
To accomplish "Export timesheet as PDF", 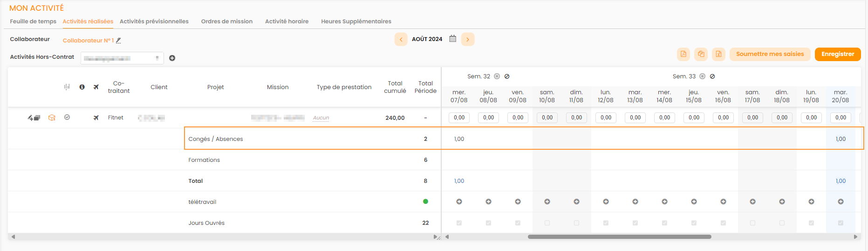I will [683, 54].
